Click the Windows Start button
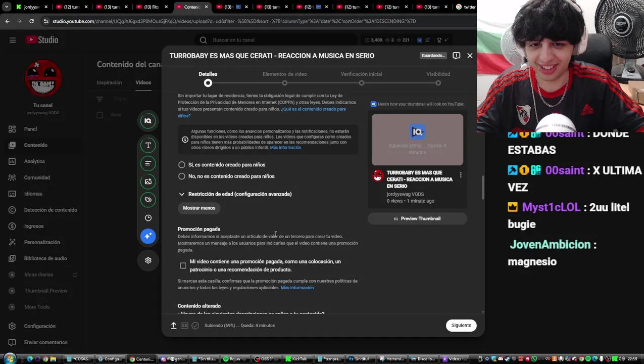The width and height of the screenshot is (644, 364). click(x=9, y=359)
